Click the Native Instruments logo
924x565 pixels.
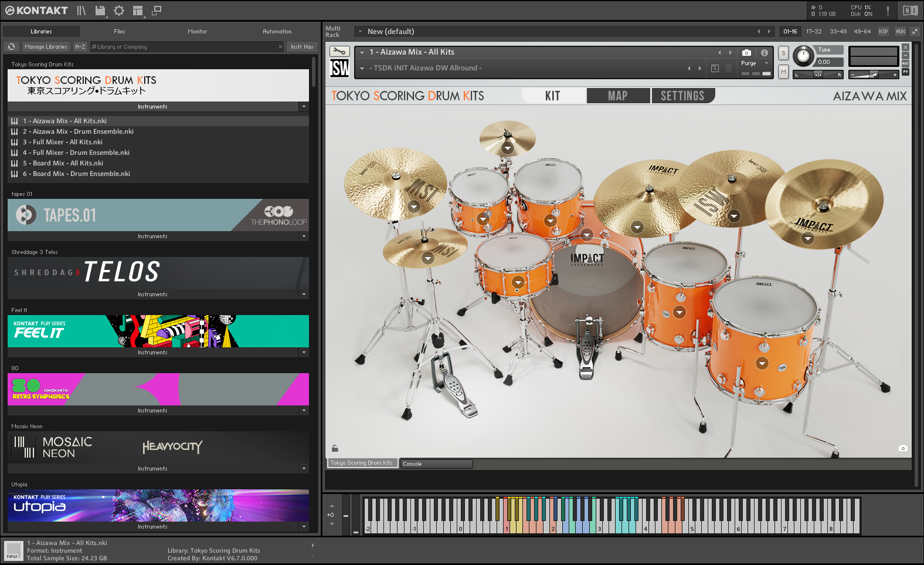910,11
